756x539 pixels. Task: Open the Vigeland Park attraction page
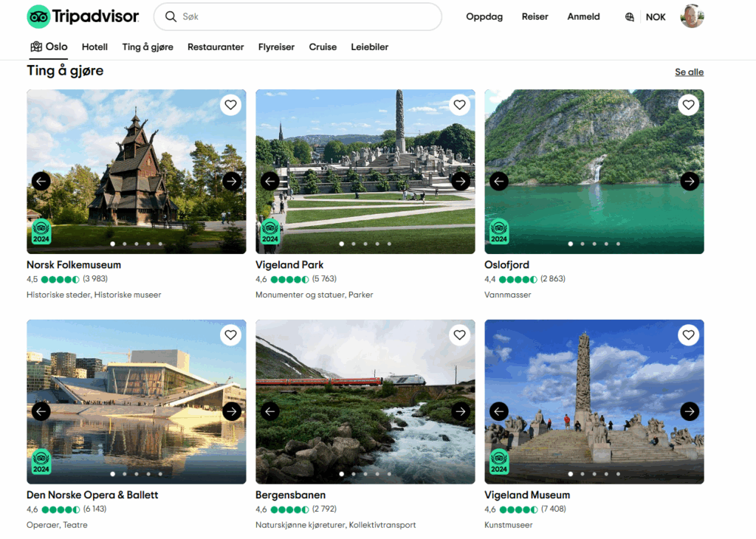[x=290, y=264]
